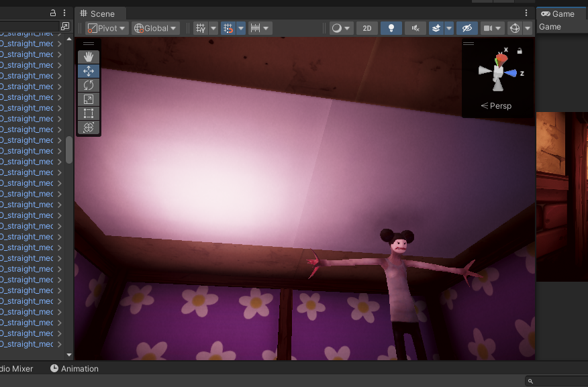Select the Scale tool

pyautogui.click(x=88, y=99)
